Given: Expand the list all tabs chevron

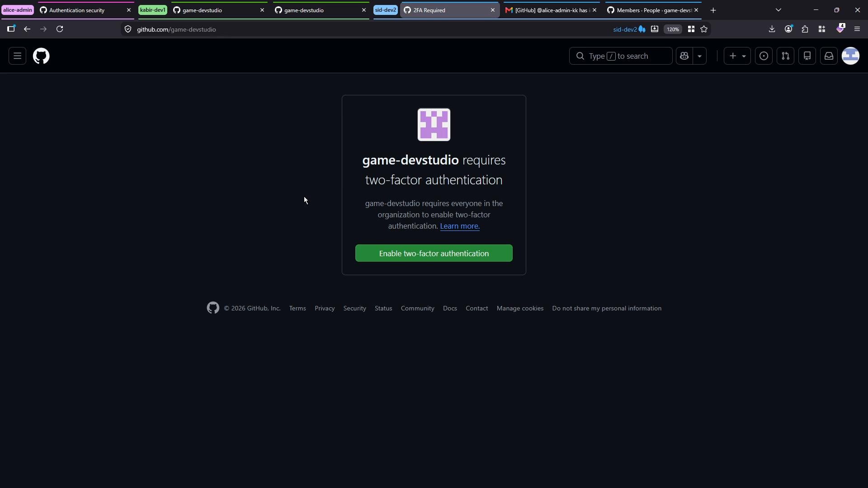Looking at the screenshot, I should click(x=778, y=10).
